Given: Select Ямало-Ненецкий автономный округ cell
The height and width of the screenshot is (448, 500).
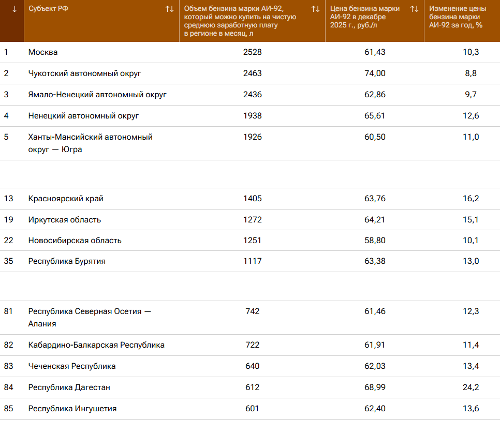Looking at the screenshot, I should click(x=97, y=95).
